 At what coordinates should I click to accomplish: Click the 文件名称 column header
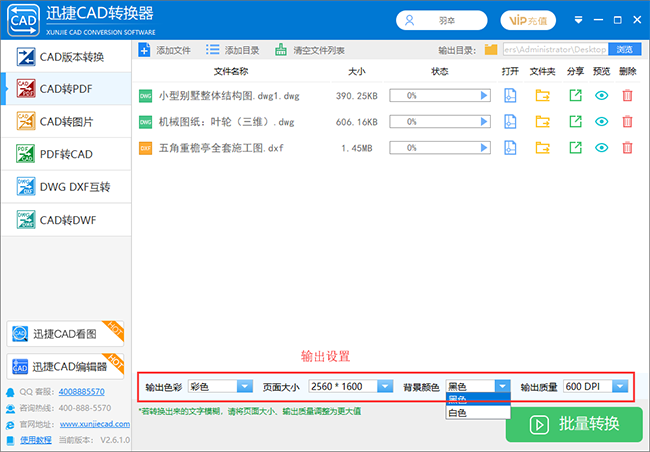(231, 72)
